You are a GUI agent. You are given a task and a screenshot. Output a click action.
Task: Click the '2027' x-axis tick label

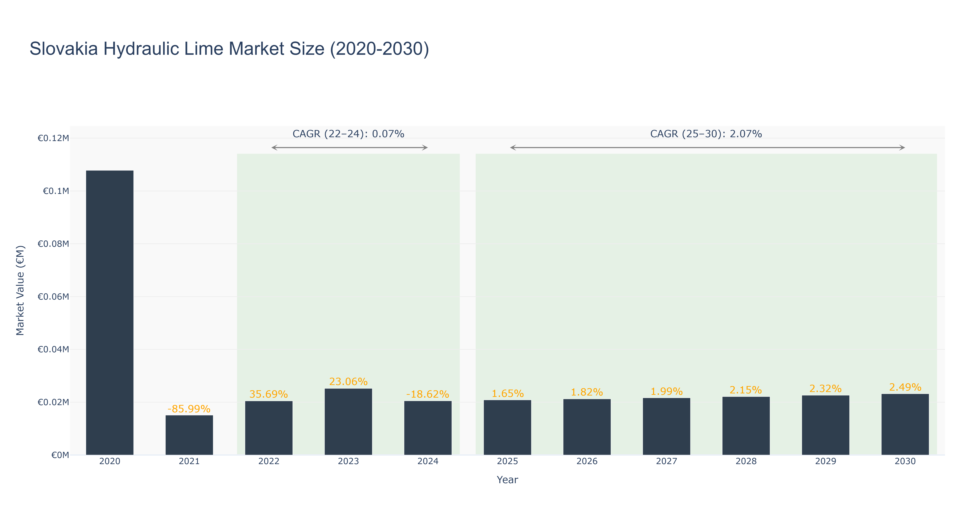pos(666,461)
